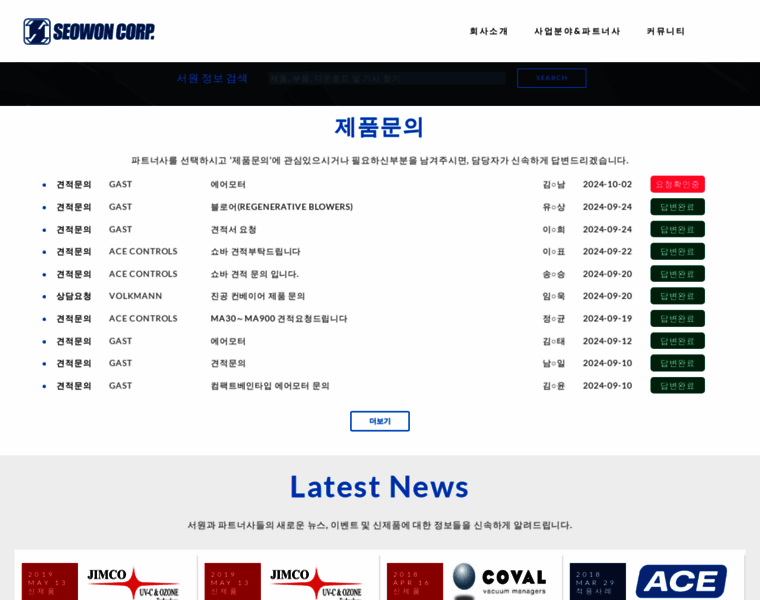Open the 컴팩트베인타입 에어모터 문의 inquiry
Viewport: 760px width, 600px height.
(270, 386)
